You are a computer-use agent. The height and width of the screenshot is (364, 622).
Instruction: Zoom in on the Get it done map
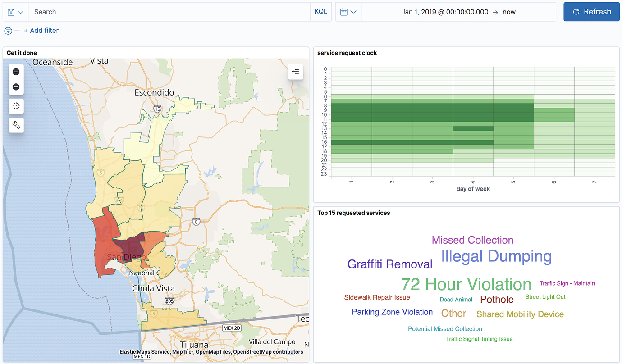(x=16, y=71)
